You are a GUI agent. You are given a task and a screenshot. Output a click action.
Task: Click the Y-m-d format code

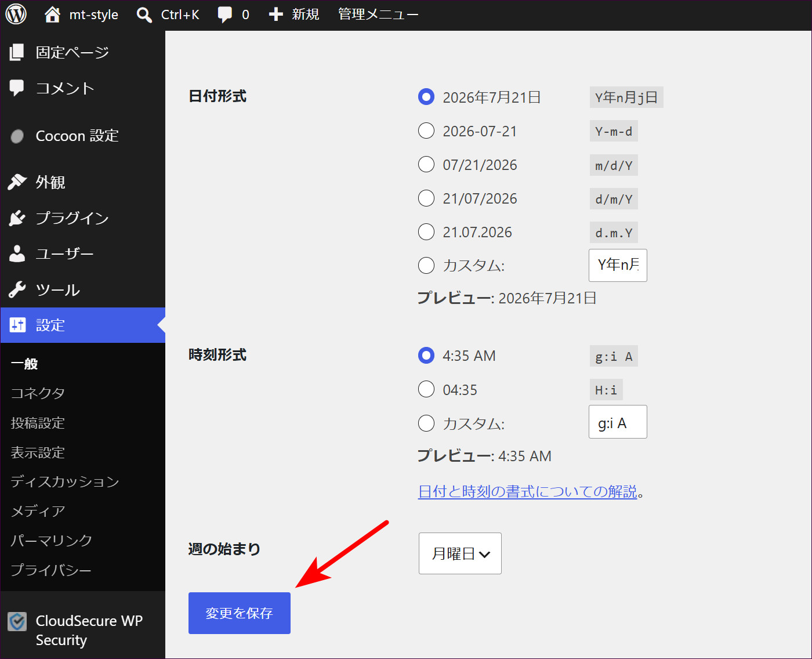click(614, 131)
